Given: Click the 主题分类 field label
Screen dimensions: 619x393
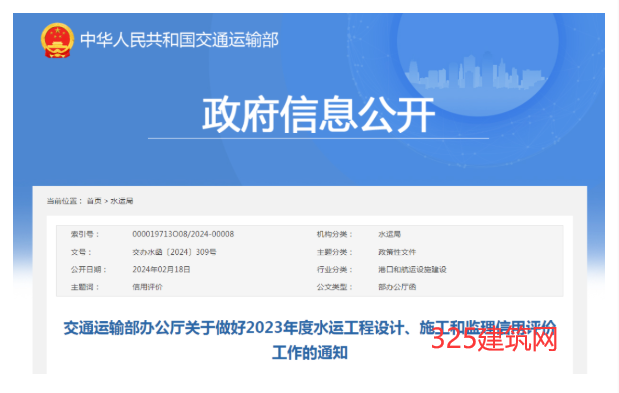Looking at the screenshot, I should point(334,252).
